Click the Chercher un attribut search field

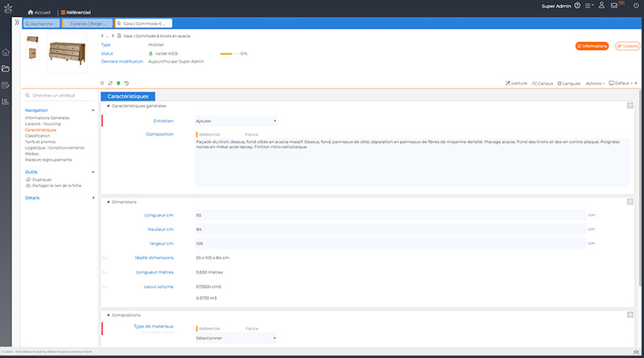click(59, 95)
